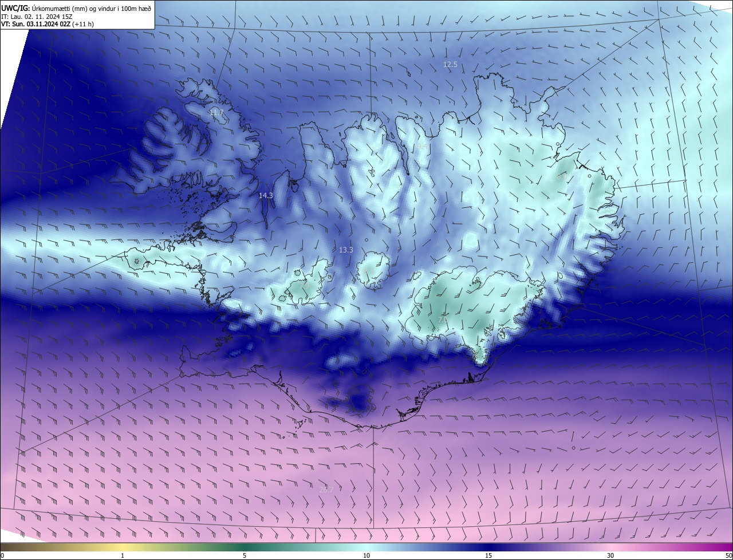The height and width of the screenshot is (560, 733).
Task: Click the yellow colorbar segment above 1
Action: tap(123, 547)
